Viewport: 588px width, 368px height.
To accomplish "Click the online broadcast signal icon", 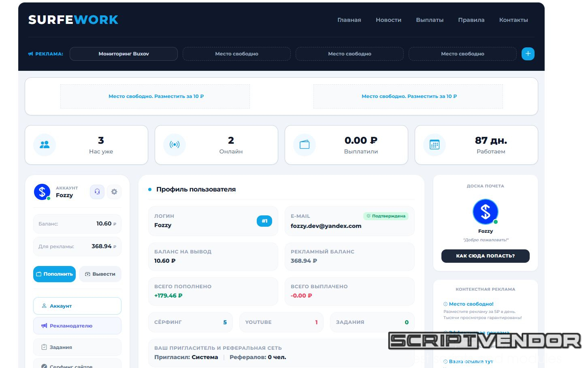I will coord(175,145).
